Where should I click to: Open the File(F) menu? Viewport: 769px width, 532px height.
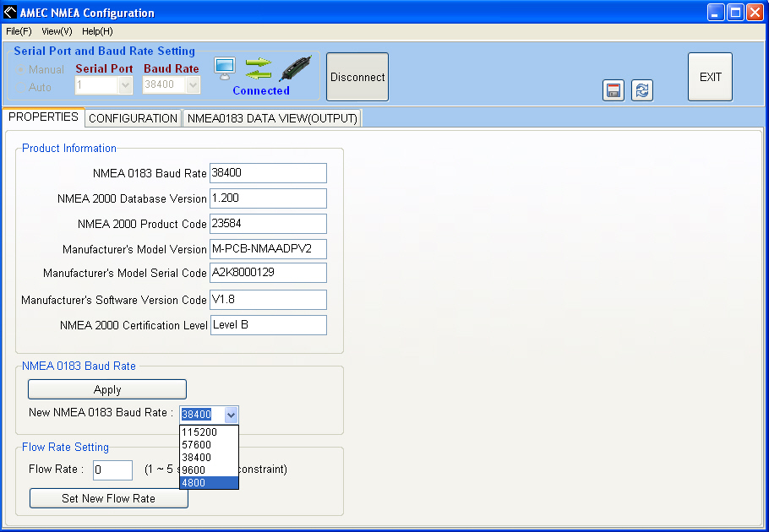pyautogui.click(x=19, y=31)
